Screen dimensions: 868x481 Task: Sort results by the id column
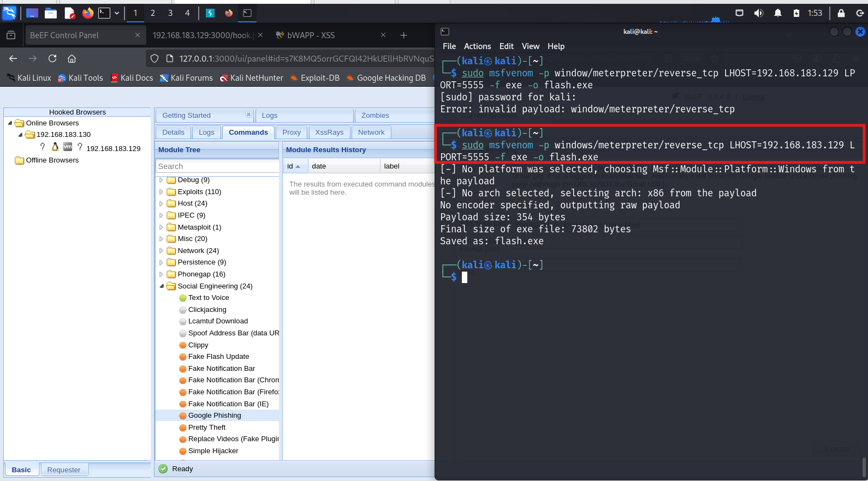[x=295, y=166]
